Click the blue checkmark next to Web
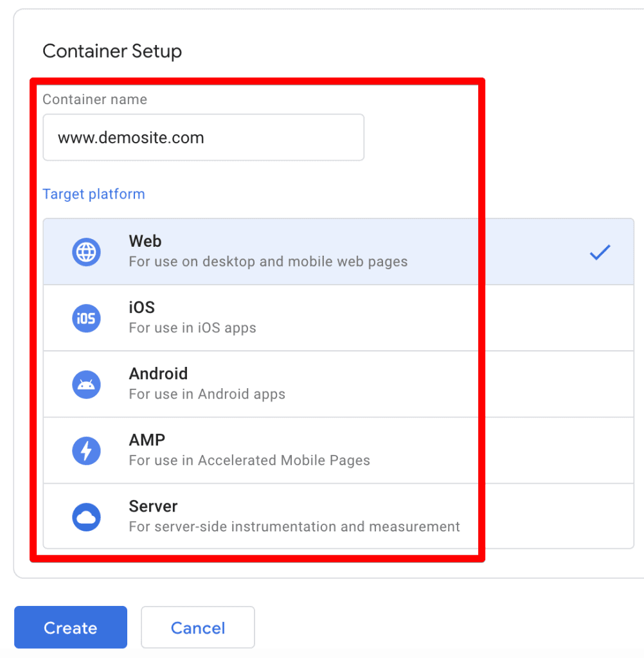 (599, 252)
